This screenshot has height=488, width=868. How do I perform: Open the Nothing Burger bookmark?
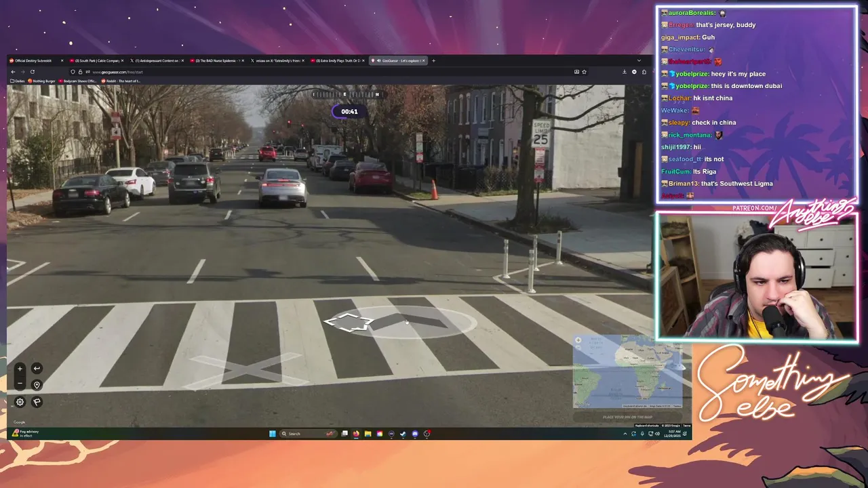(x=43, y=81)
